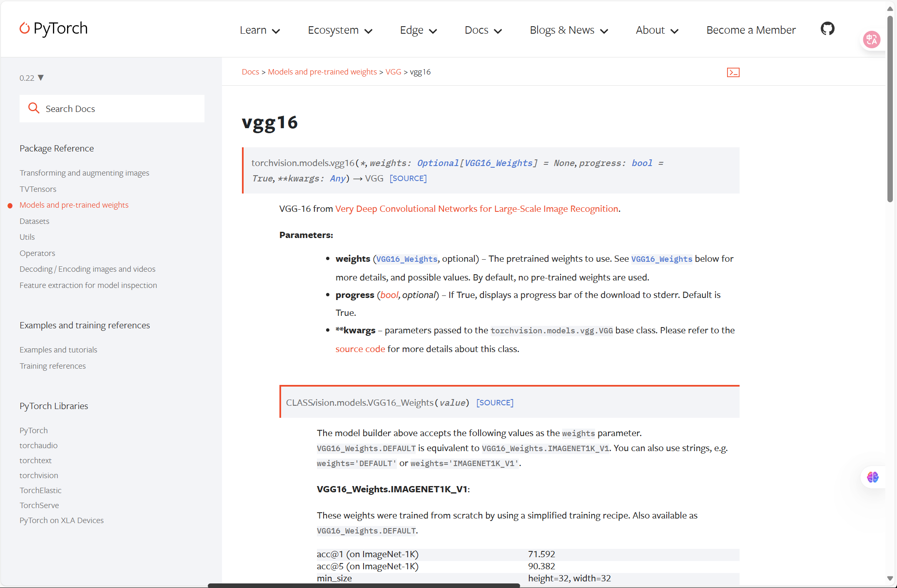The height and width of the screenshot is (588, 897).
Task: Click the VGG breadcrumb link
Action: (393, 72)
